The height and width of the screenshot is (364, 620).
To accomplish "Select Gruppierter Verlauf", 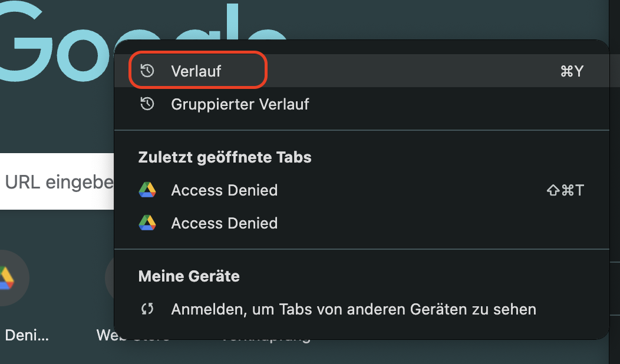I will [240, 104].
